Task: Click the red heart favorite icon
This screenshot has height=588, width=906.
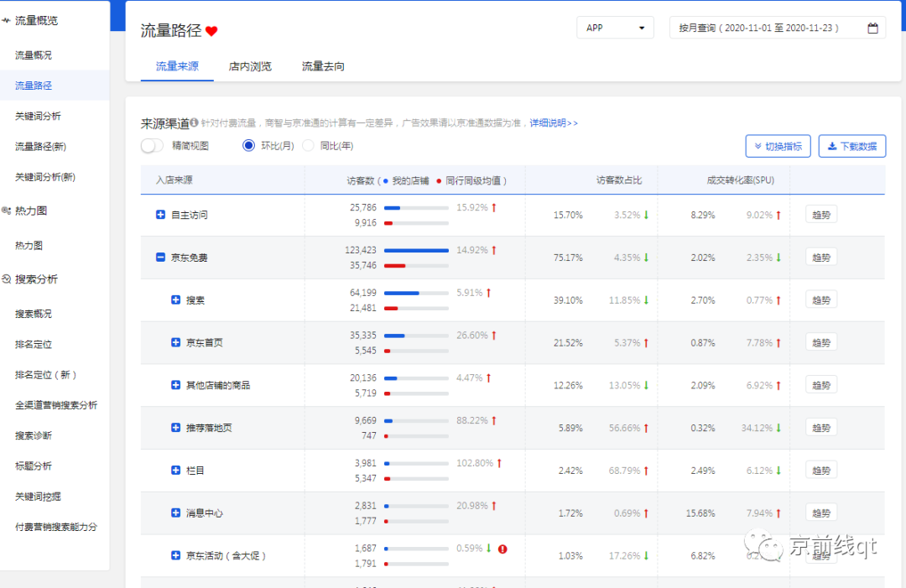Action: click(x=211, y=31)
